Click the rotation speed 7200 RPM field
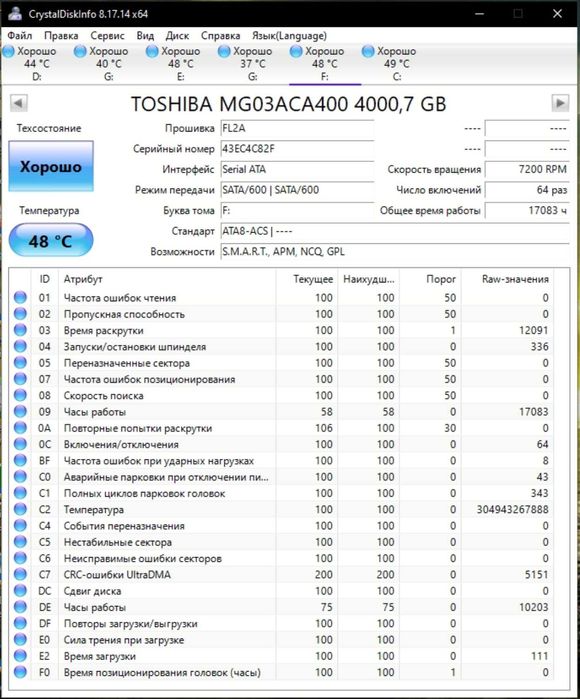This screenshot has height=699, width=580. click(527, 169)
